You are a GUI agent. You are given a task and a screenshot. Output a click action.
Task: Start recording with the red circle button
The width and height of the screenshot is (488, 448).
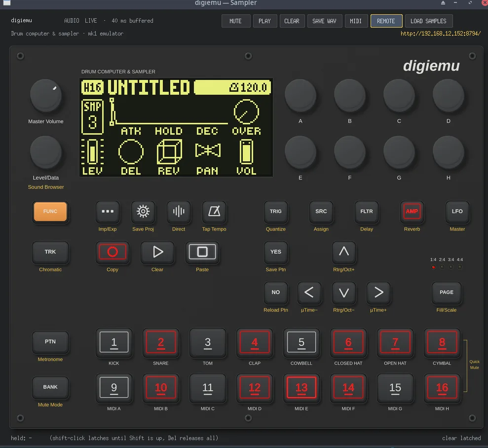pyautogui.click(x=113, y=252)
